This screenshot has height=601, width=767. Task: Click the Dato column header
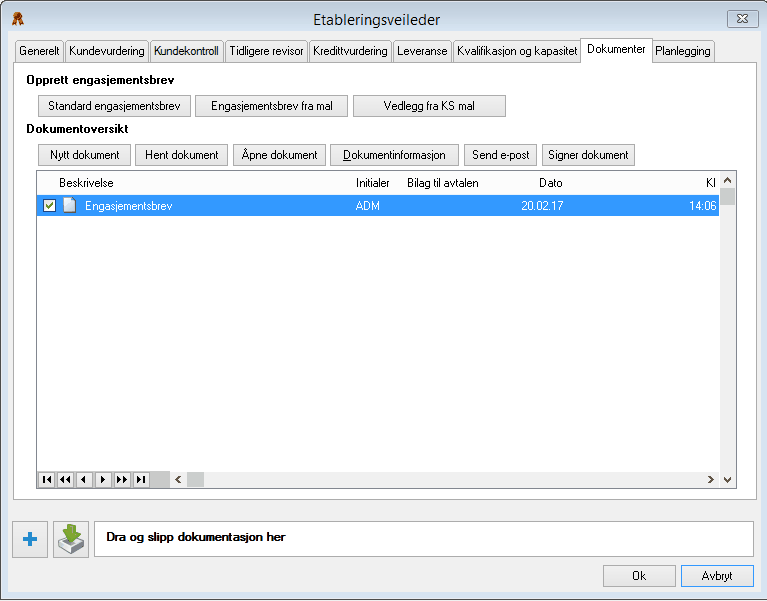click(551, 183)
